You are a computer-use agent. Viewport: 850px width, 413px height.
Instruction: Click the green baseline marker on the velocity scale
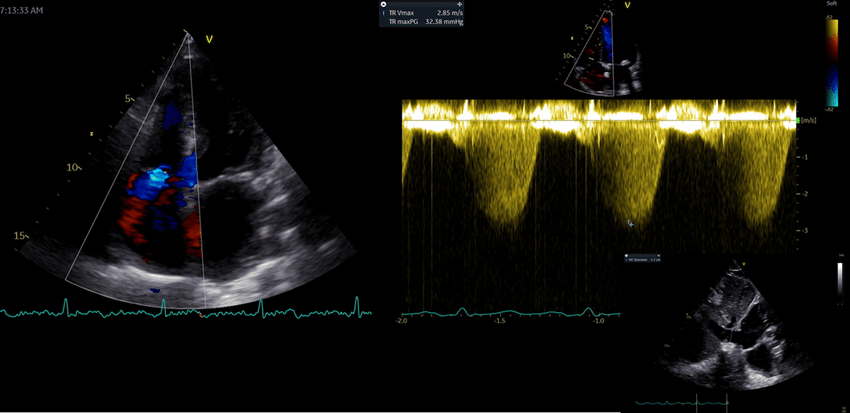pos(797,120)
